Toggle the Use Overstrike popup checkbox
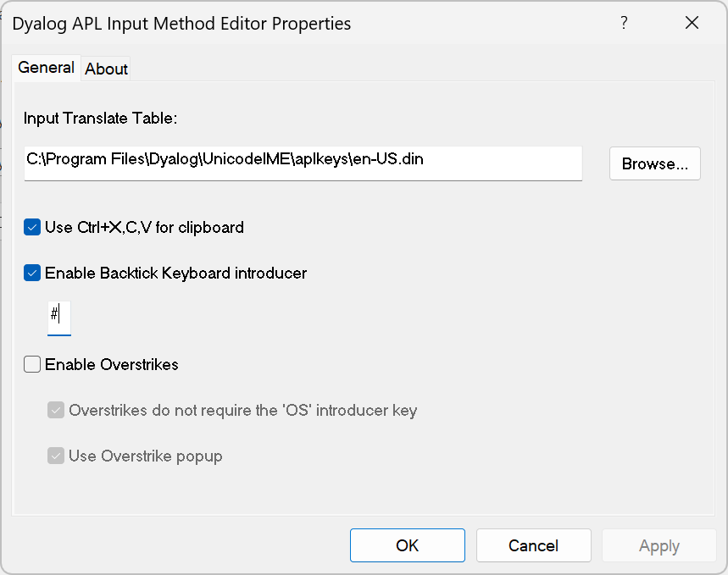Image resolution: width=728 pixels, height=575 pixels. (56, 456)
